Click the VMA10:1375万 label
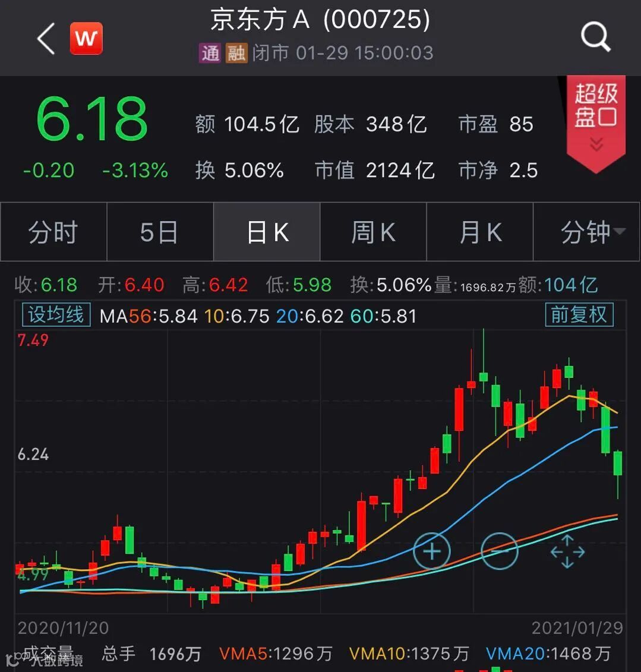The width and height of the screenshot is (641, 672). click(x=409, y=654)
